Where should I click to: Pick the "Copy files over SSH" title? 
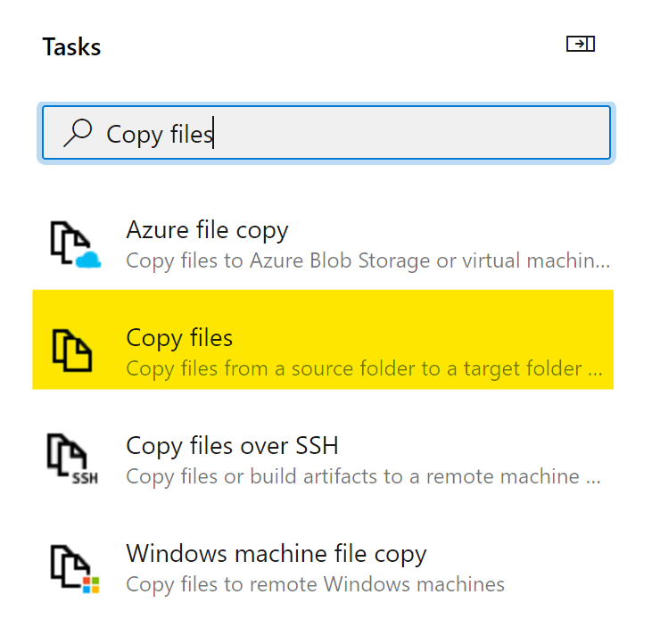(232, 445)
